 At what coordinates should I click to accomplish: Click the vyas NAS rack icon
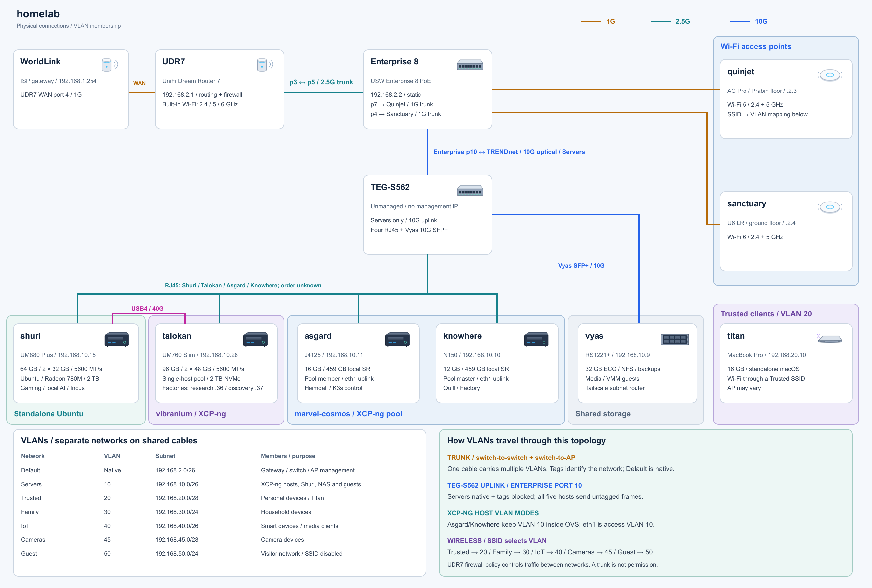[674, 339]
